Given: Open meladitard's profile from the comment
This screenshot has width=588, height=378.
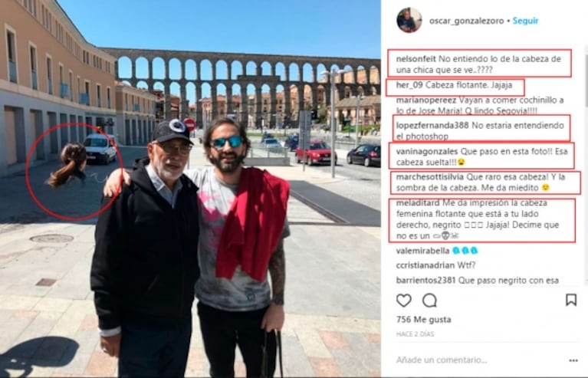Looking at the screenshot, I should coord(418,203).
